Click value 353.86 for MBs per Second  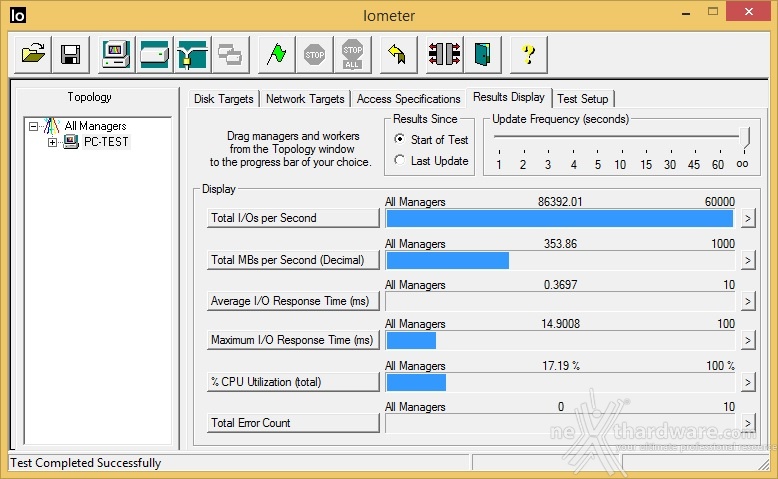(x=560, y=244)
